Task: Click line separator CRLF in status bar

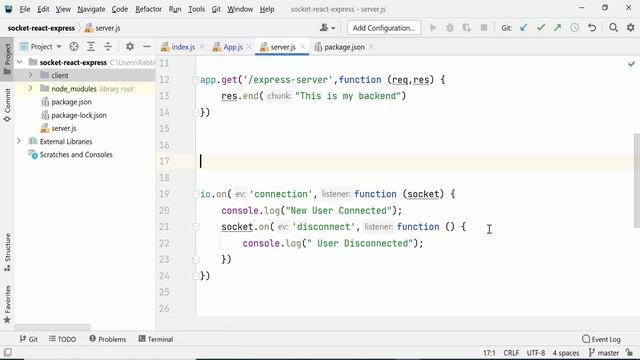Action: 511,353
